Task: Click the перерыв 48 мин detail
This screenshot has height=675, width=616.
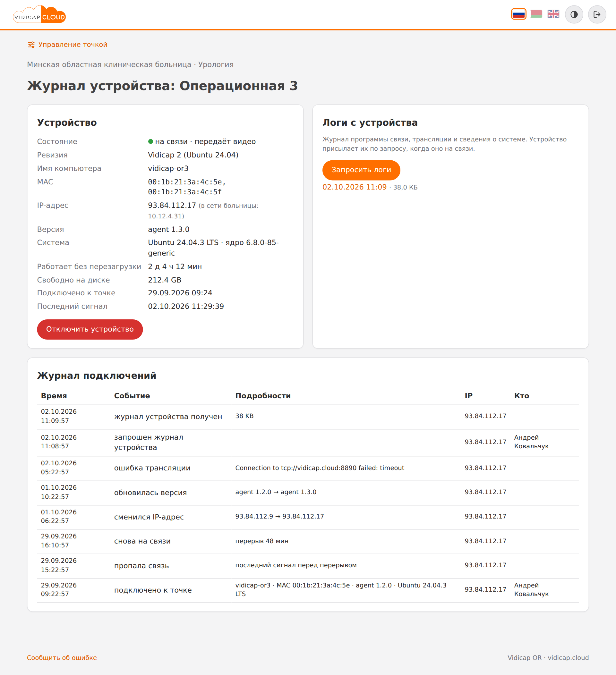Action: (262, 541)
